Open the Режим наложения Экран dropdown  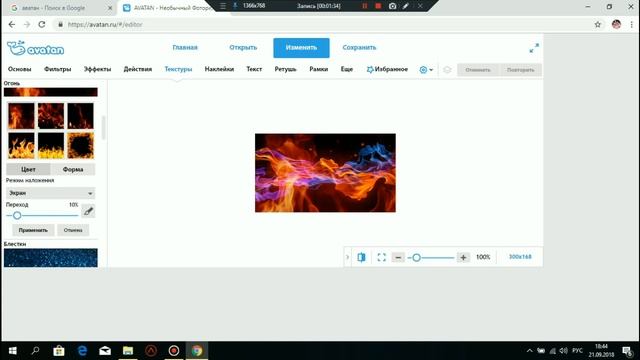pos(51,193)
